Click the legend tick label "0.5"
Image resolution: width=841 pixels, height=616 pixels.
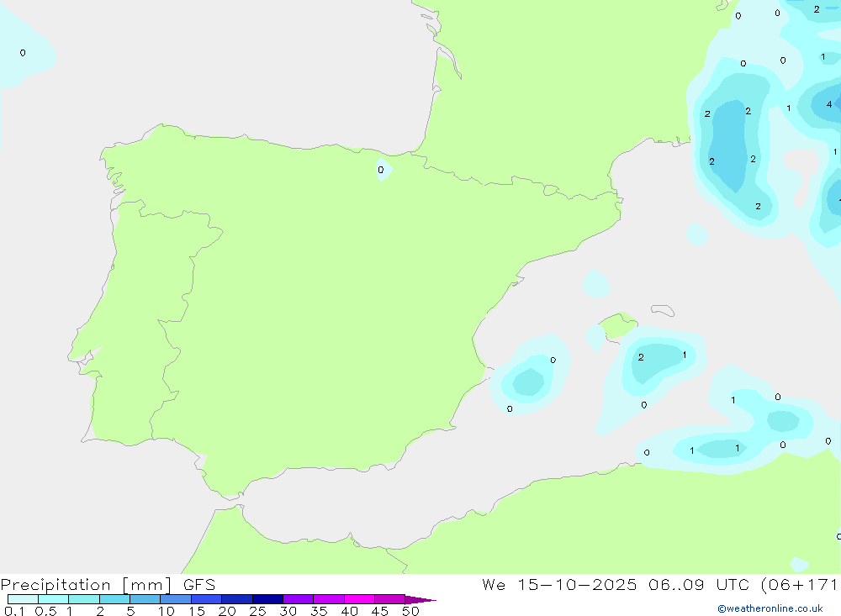pyautogui.click(x=45, y=611)
